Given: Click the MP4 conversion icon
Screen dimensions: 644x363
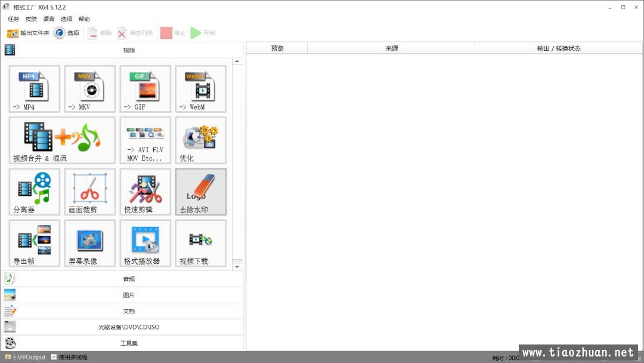Looking at the screenshot, I should point(35,88).
